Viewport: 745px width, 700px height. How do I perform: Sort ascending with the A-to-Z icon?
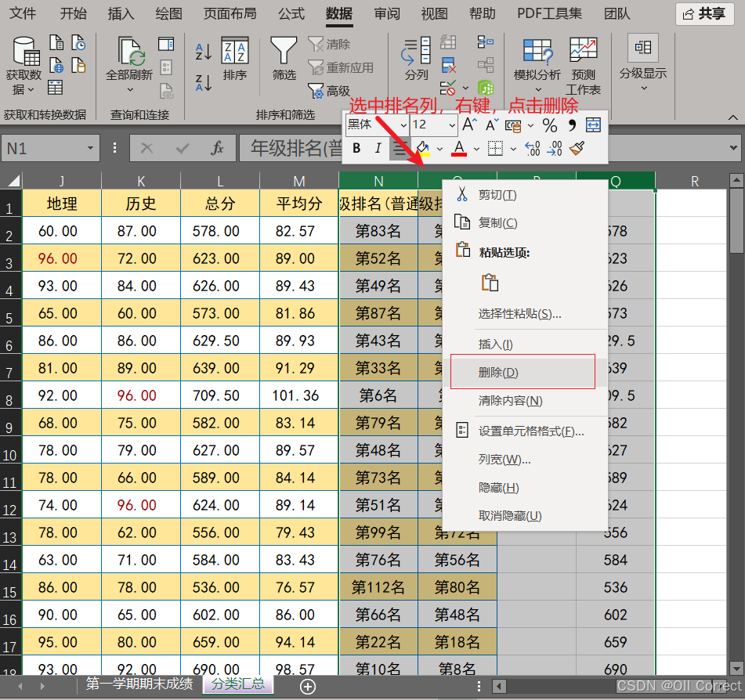point(204,52)
